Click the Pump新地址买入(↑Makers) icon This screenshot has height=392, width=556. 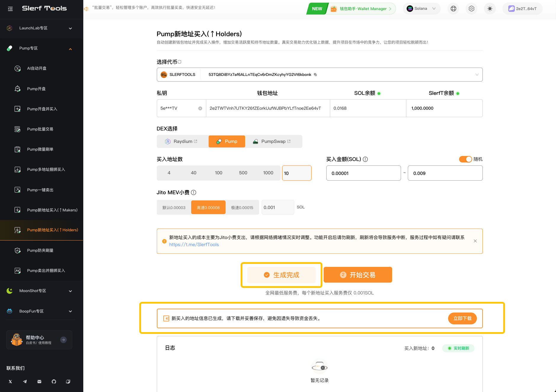tap(17, 210)
